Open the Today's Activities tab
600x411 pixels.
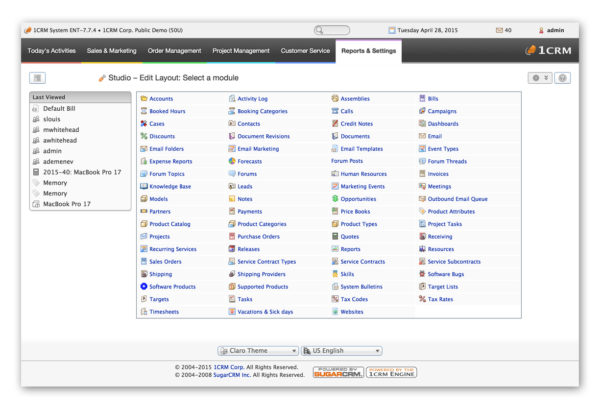coord(52,51)
